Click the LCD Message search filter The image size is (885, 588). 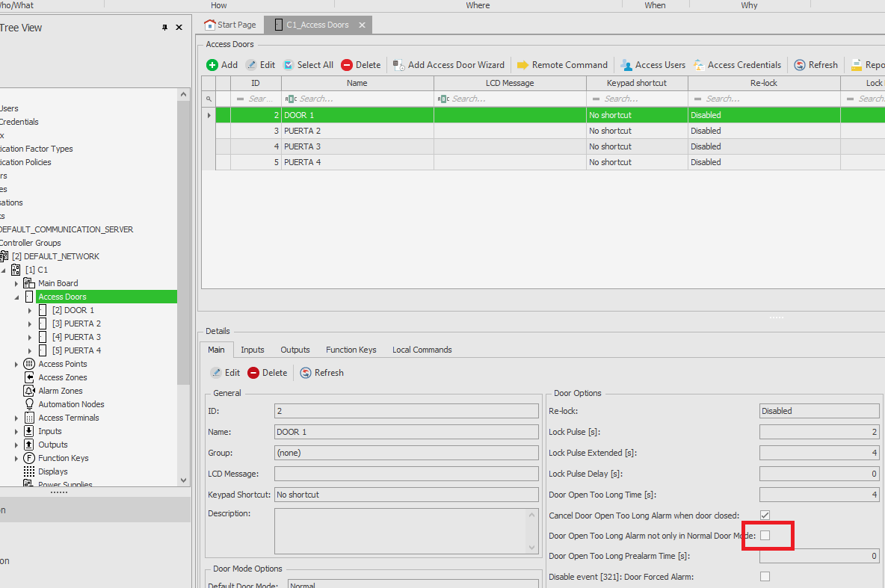(x=510, y=99)
